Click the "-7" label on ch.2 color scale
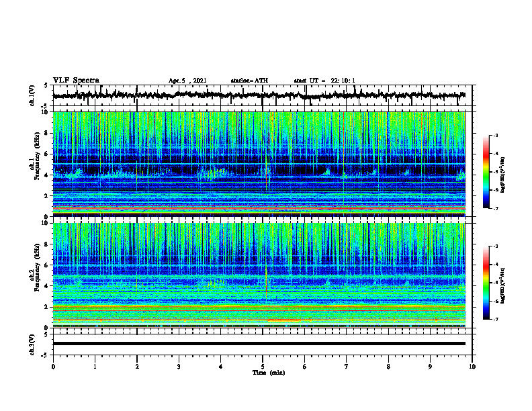 tap(496, 319)
